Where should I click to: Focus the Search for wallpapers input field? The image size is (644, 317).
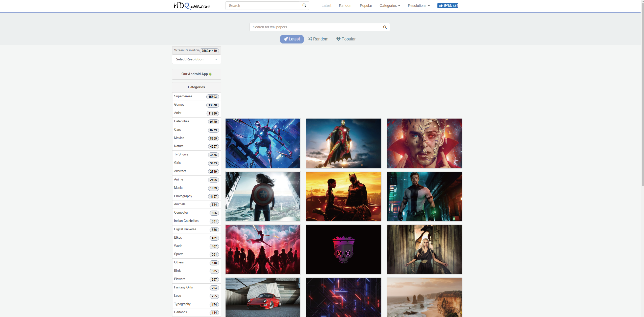(x=315, y=27)
